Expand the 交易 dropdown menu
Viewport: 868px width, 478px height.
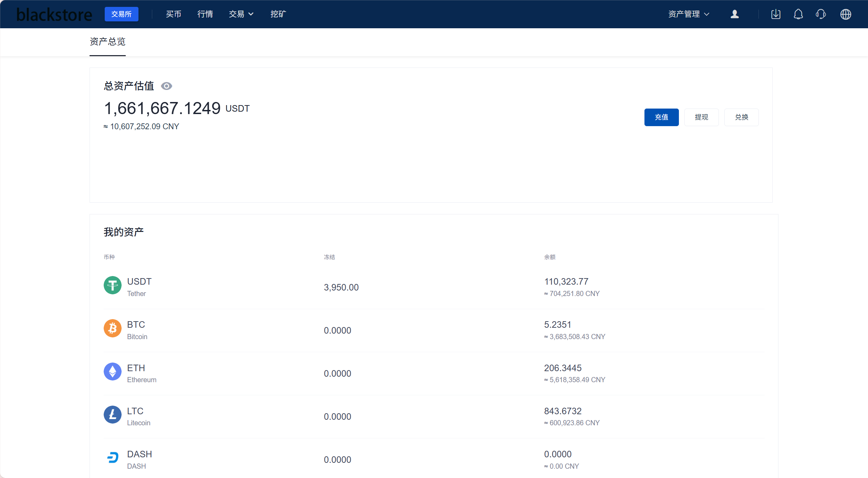[241, 14]
